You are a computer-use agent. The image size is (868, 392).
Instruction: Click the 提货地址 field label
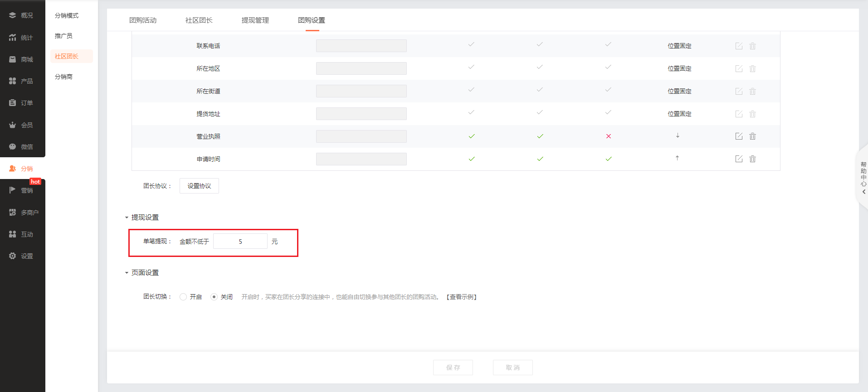(x=208, y=114)
